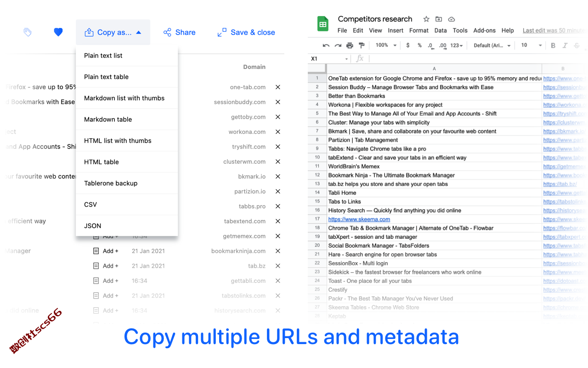This screenshot has width=588, height=368.
Task: Choose Plain text table option
Action: pyautogui.click(x=127, y=77)
